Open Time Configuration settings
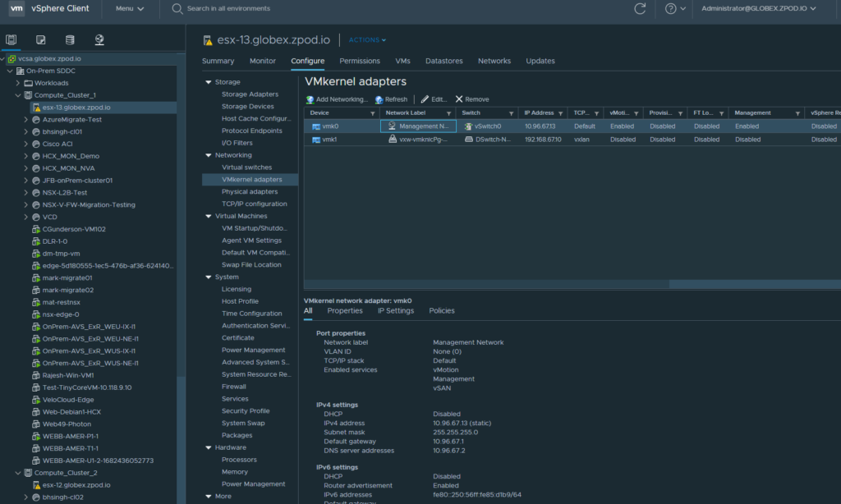Image resolution: width=841 pixels, height=504 pixels. tap(251, 314)
